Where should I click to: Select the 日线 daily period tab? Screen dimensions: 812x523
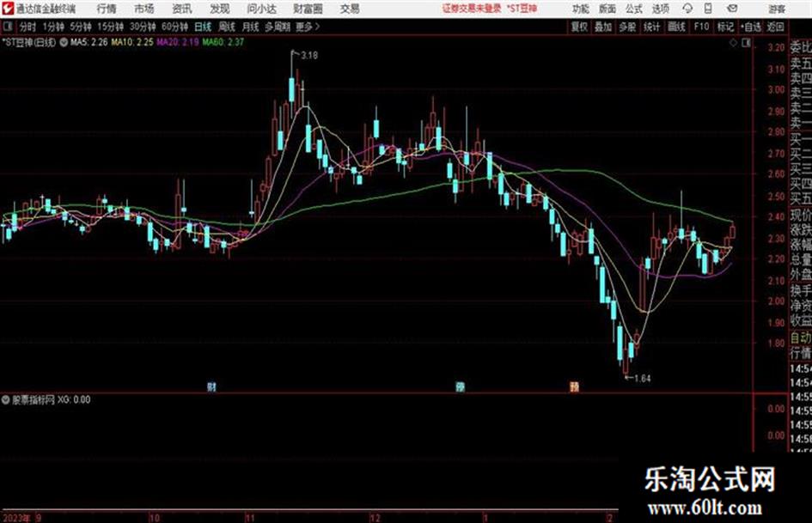click(203, 27)
